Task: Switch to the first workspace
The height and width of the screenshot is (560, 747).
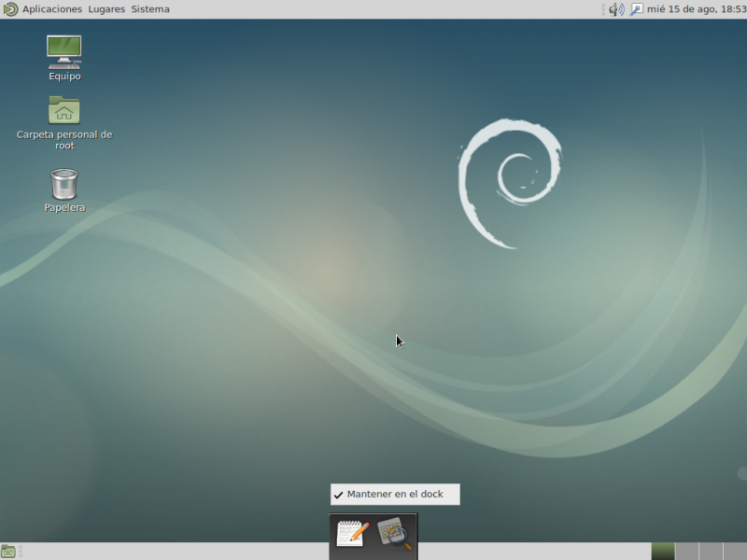Action: [x=663, y=552]
